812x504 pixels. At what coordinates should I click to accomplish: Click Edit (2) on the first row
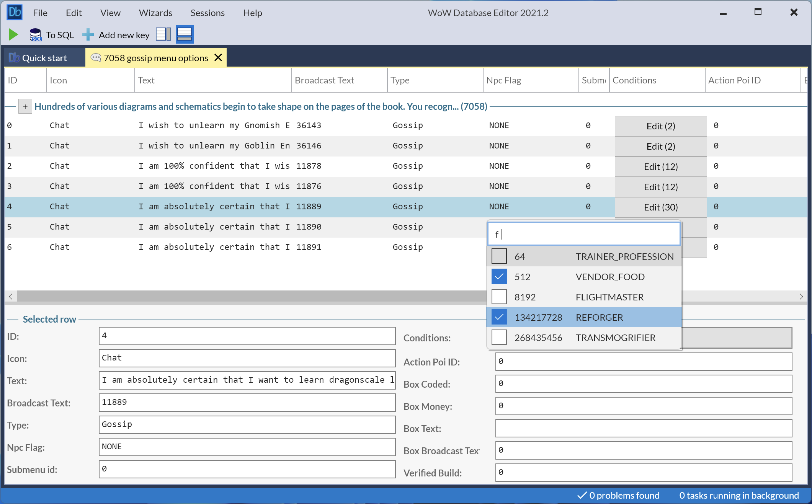click(x=660, y=126)
